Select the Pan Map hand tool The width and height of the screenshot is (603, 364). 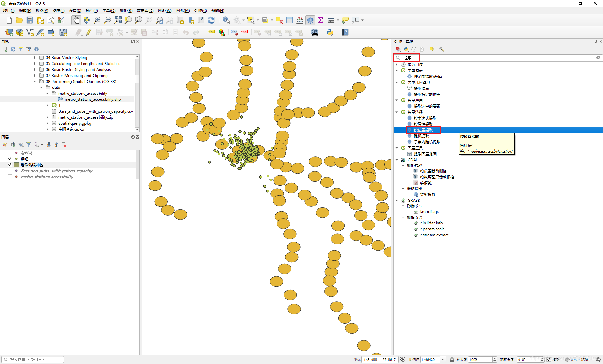click(76, 20)
